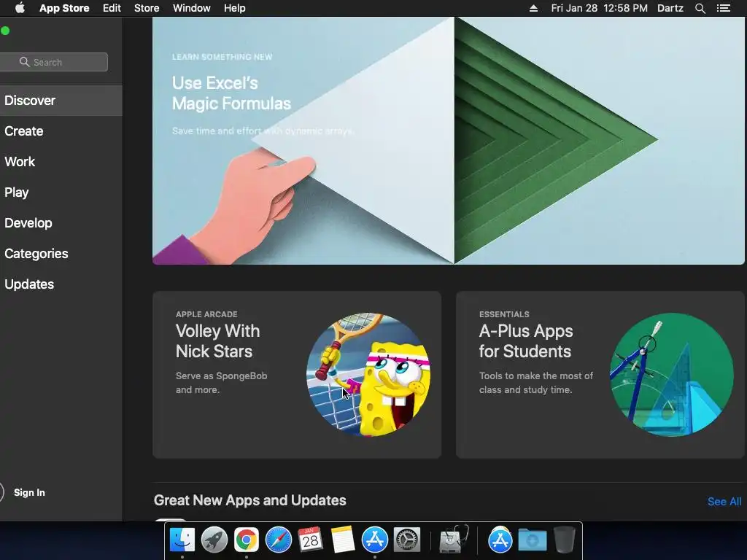This screenshot has width=747, height=560.
Task: Click the Essentials label
Action: click(504, 314)
